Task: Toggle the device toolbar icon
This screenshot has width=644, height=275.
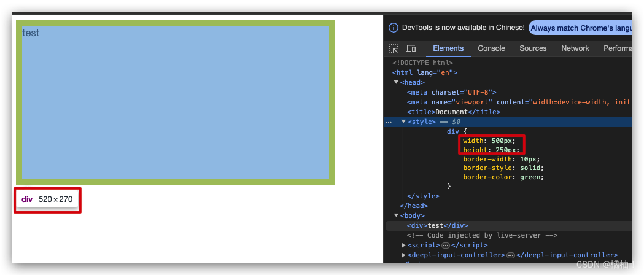Action: (411, 48)
